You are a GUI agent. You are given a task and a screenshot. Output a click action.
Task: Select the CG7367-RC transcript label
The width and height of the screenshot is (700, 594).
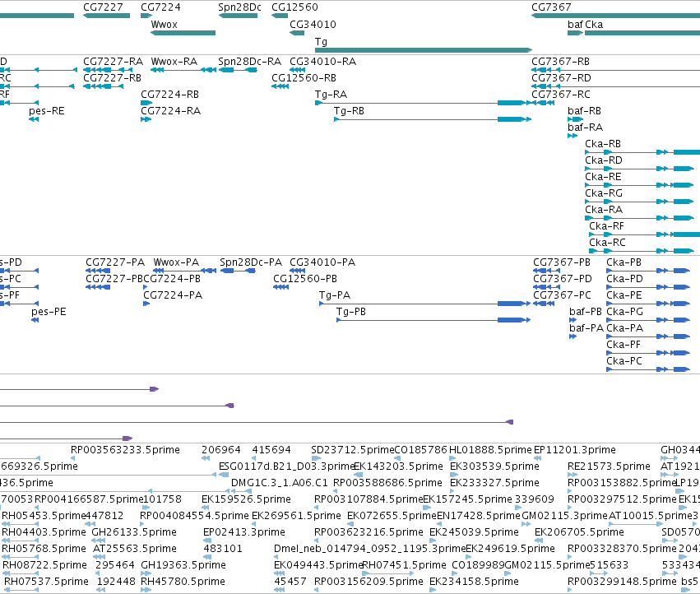click(561, 95)
